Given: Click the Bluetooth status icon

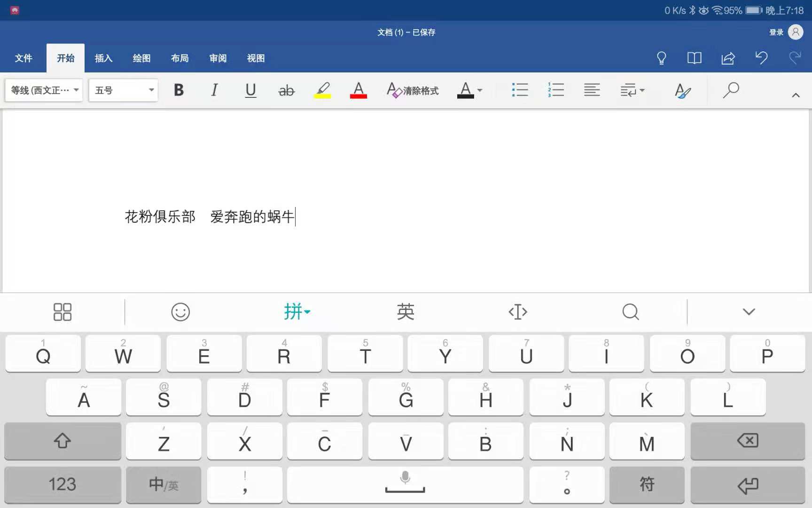Looking at the screenshot, I should click(692, 10).
